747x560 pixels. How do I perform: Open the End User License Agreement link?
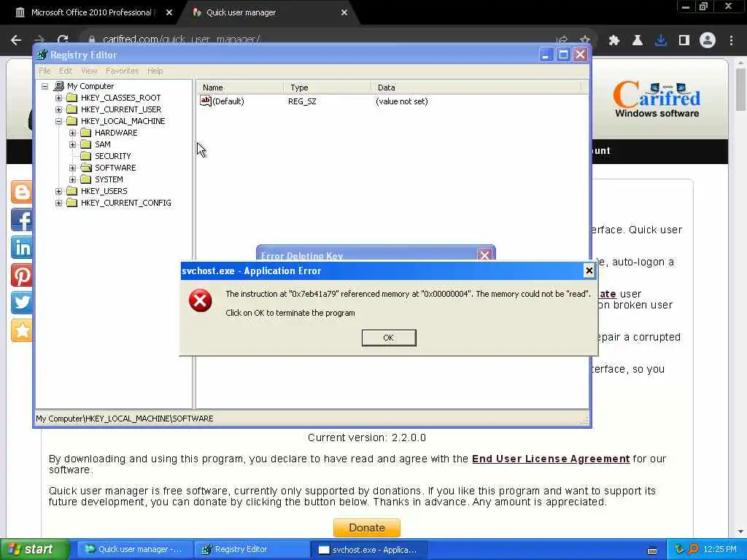coord(551,459)
